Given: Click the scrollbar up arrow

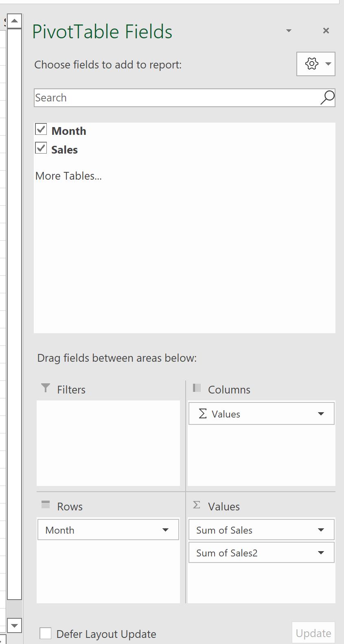Looking at the screenshot, I should 15,20.
